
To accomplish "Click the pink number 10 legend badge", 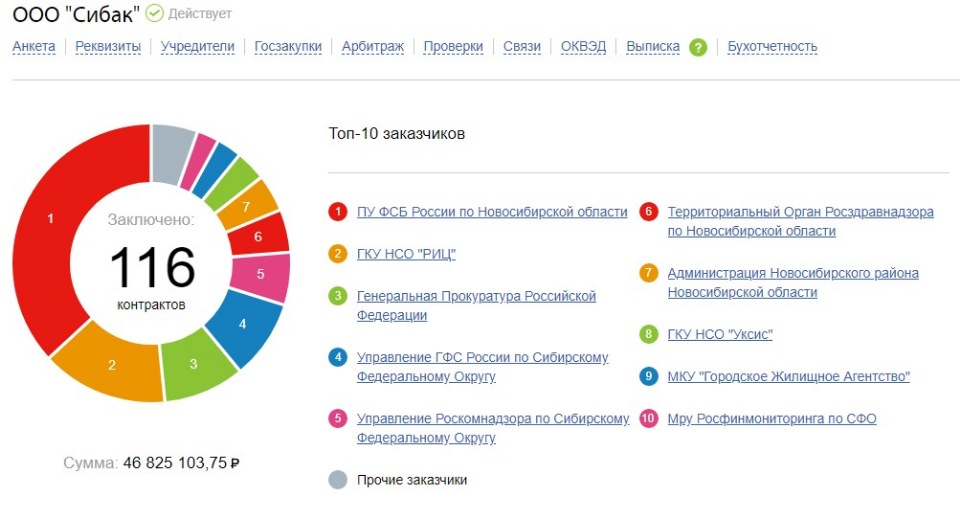I will click(x=648, y=418).
